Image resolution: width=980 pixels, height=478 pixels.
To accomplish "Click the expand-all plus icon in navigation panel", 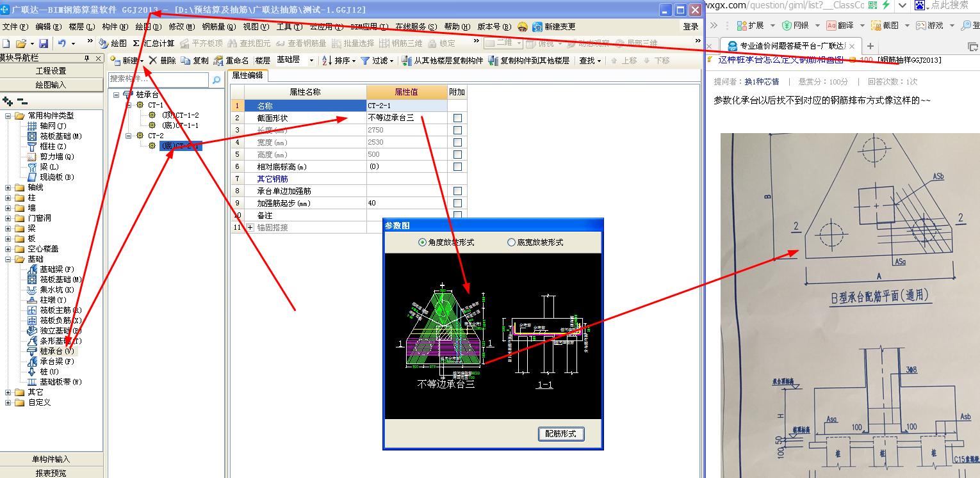I will 8,101.
